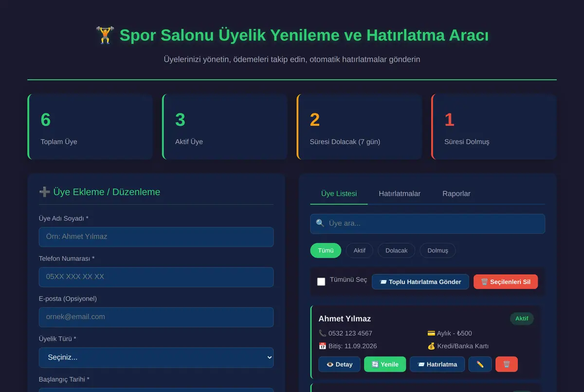Tick the Tümünü Seç checkbox
This screenshot has width=584, height=392.
tap(321, 282)
